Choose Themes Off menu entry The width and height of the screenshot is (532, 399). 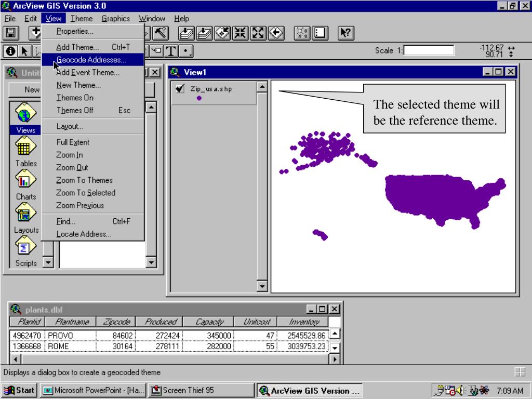coord(92,110)
